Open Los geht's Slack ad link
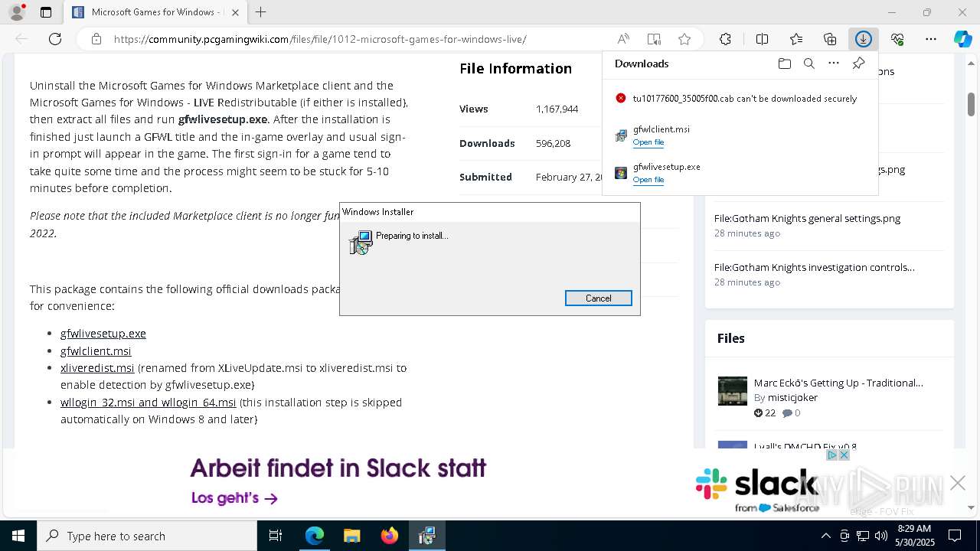The width and height of the screenshot is (980, 551). [234, 498]
